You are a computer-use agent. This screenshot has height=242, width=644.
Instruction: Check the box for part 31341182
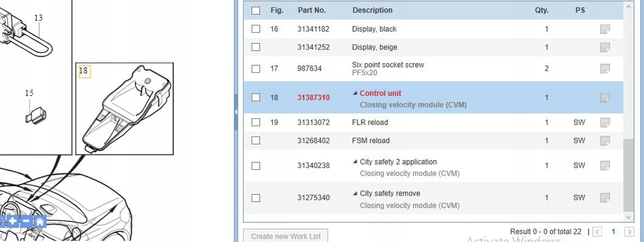click(256, 29)
